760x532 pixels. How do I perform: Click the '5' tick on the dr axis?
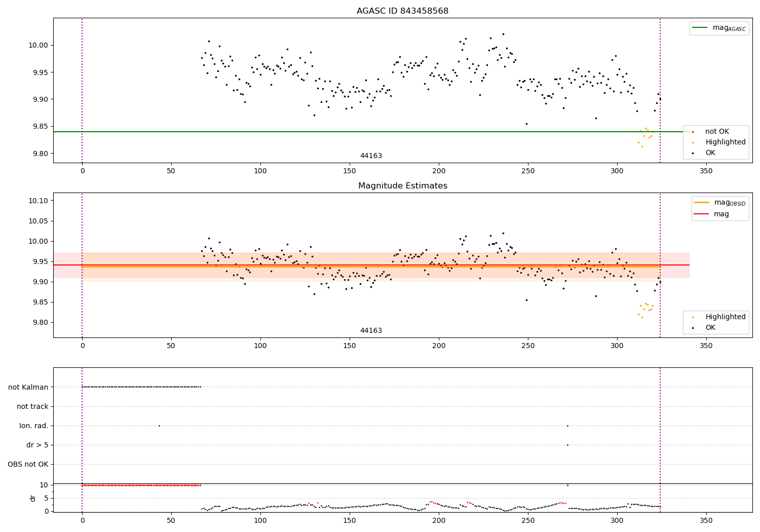46,499
